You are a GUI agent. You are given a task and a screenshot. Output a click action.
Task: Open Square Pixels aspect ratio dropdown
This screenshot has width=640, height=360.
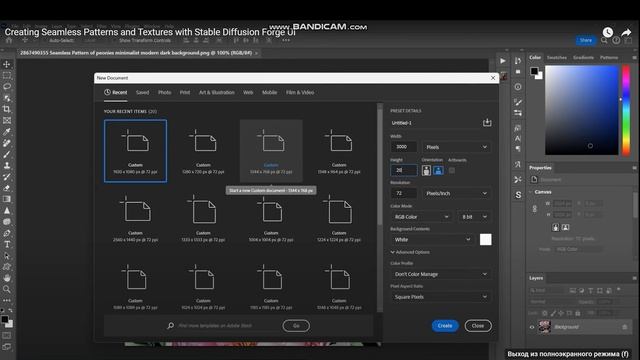(x=440, y=297)
